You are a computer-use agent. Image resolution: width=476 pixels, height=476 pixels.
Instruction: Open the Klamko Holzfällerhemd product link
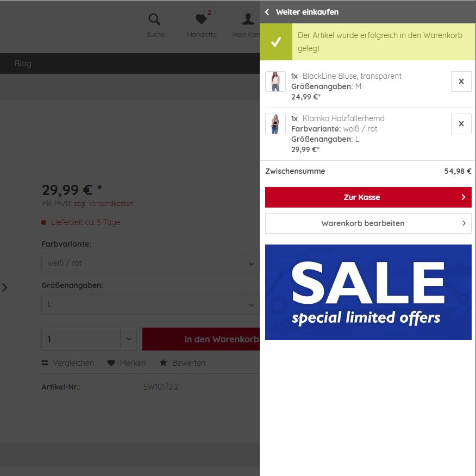pos(343,118)
